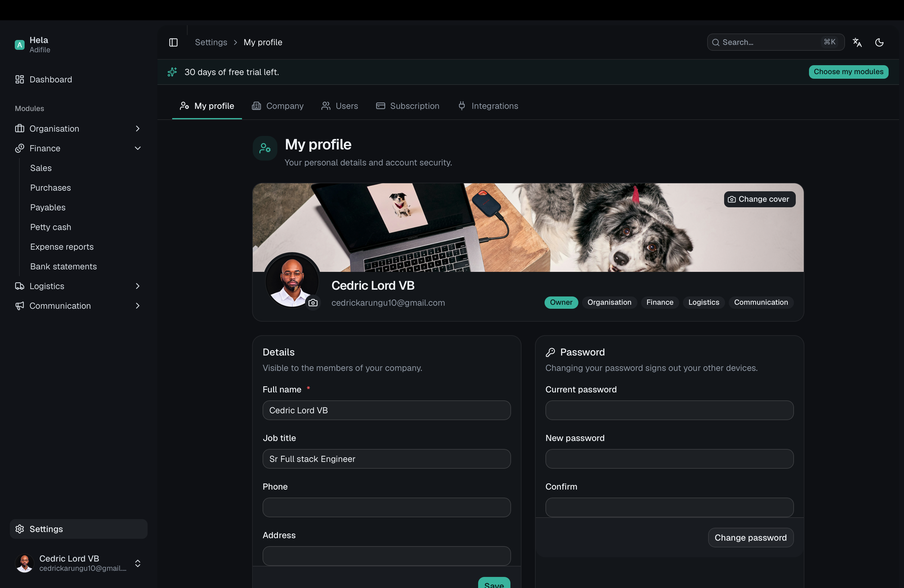
Task: Open Purchases under Finance
Action: (50, 188)
